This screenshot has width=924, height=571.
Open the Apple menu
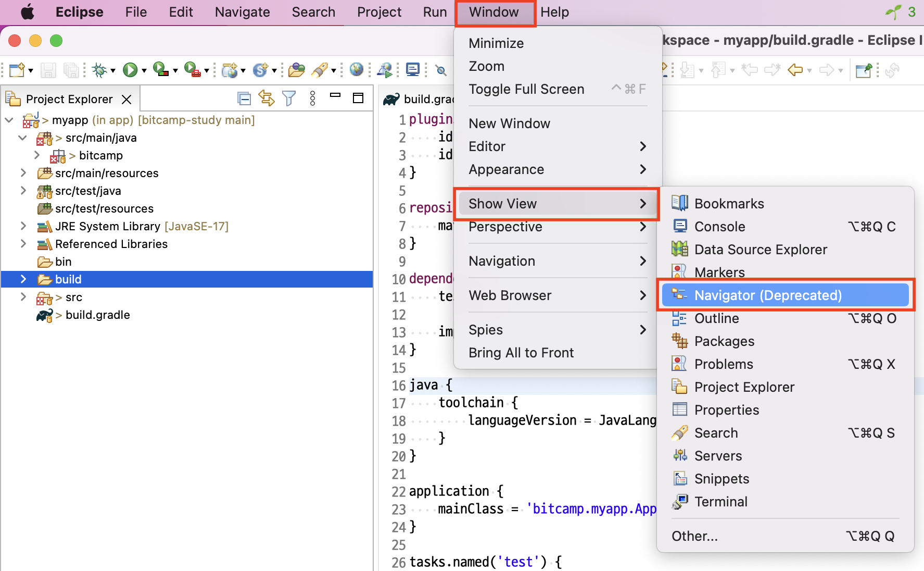(28, 12)
